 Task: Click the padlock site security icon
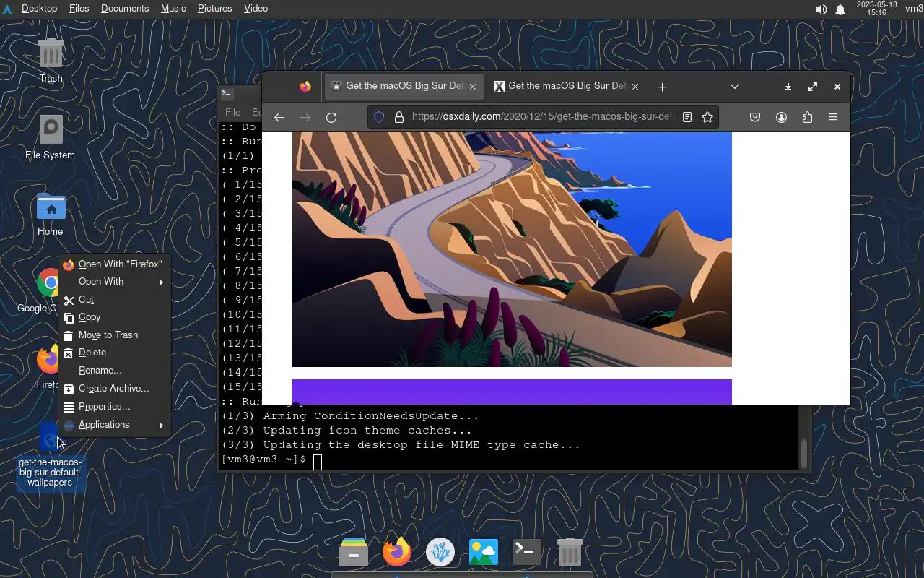pos(398,117)
